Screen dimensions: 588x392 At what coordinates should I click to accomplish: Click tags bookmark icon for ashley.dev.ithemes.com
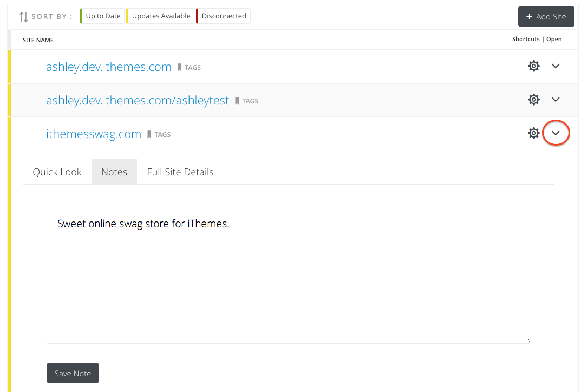pyautogui.click(x=179, y=68)
